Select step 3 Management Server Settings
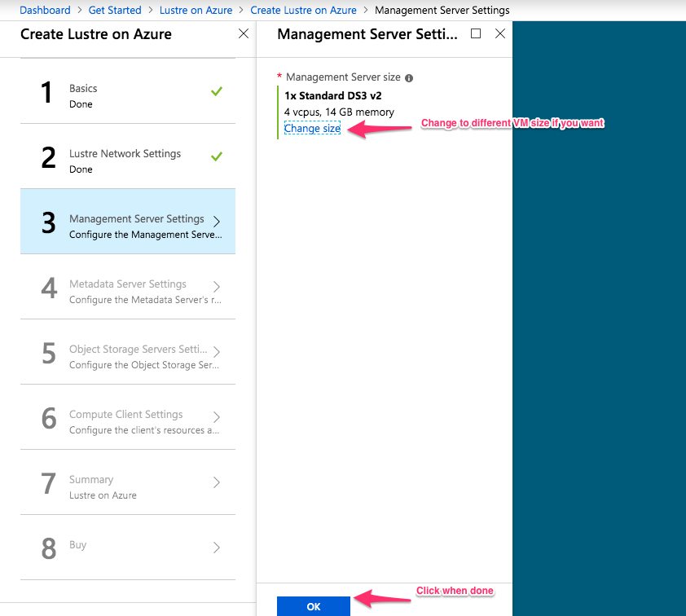The width and height of the screenshot is (686, 616). pos(128,222)
